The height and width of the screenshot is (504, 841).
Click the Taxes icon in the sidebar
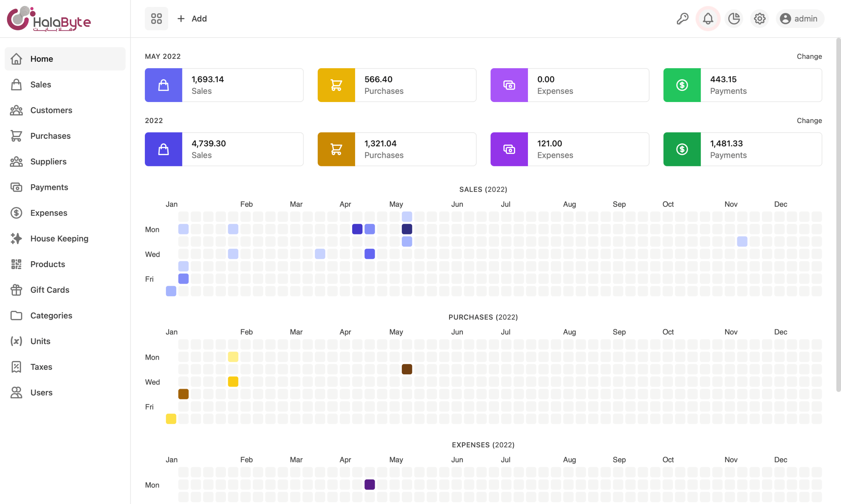pos(16,367)
